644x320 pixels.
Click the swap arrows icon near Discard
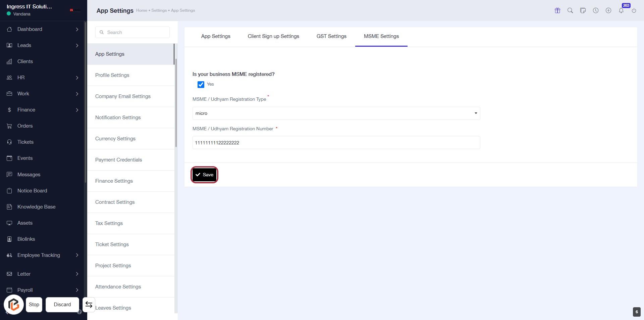click(x=89, y=305)
